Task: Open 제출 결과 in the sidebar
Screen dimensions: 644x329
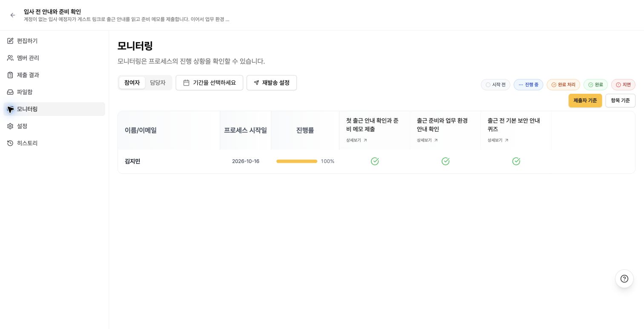Action: pos(55,75)
